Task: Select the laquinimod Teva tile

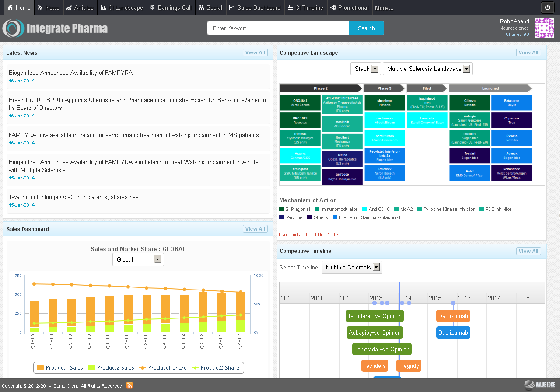Action: coord(427,102)
